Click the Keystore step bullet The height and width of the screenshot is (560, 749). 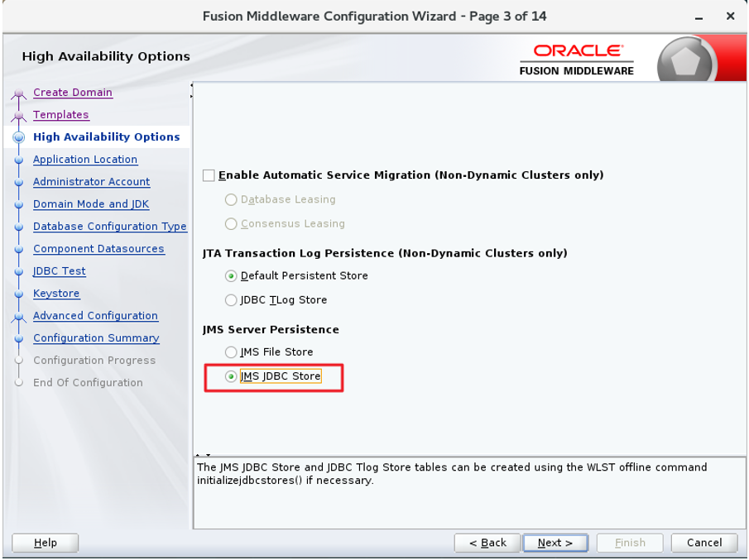tap(19, 294)
